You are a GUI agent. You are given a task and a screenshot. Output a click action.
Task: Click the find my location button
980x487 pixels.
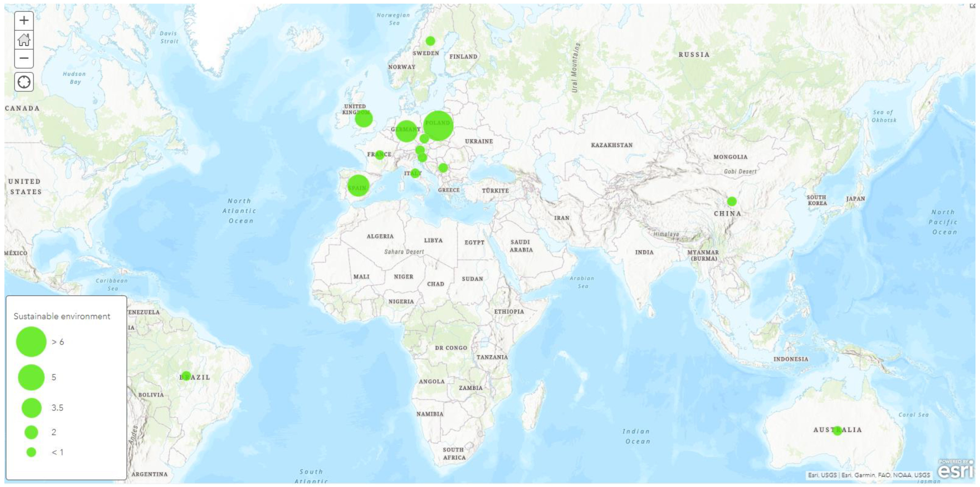pos(24,82)
